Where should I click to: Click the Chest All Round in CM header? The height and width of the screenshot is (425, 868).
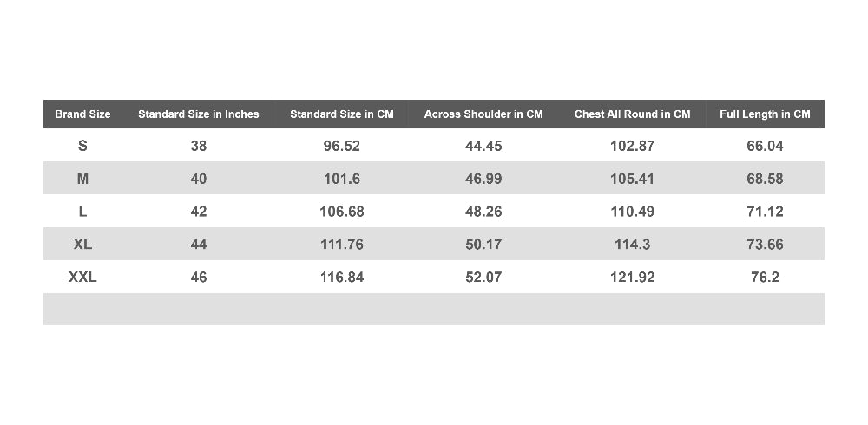pos(632,114)
